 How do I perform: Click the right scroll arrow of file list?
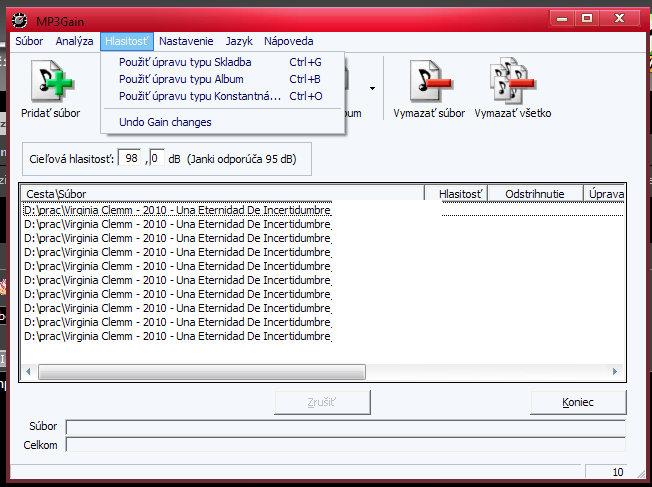tap(615, 371)
